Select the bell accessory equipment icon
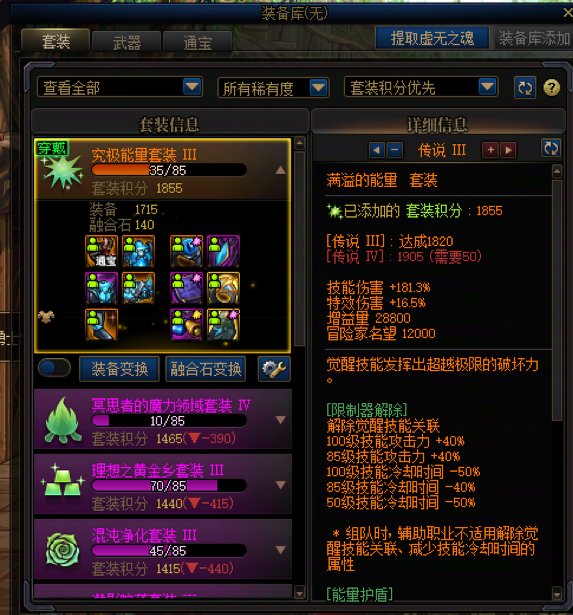This screenshot has width=573, height=615. coord(187,324)
